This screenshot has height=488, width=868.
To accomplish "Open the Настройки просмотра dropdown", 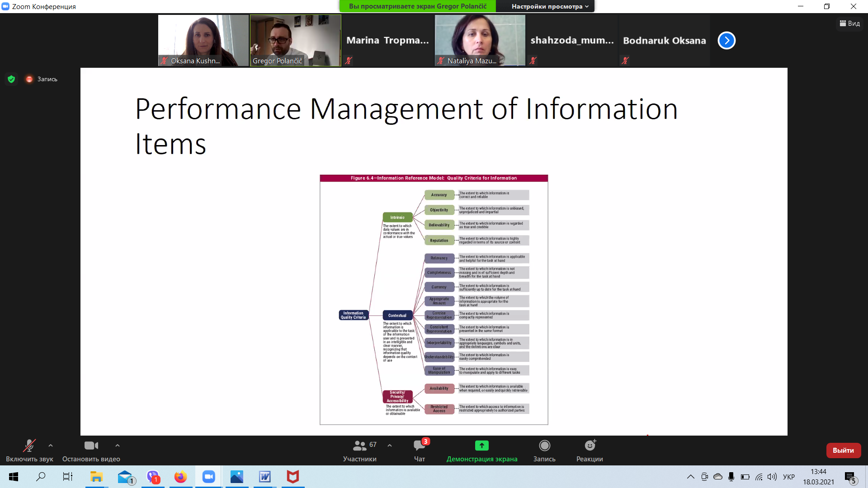I will (550, 6).
